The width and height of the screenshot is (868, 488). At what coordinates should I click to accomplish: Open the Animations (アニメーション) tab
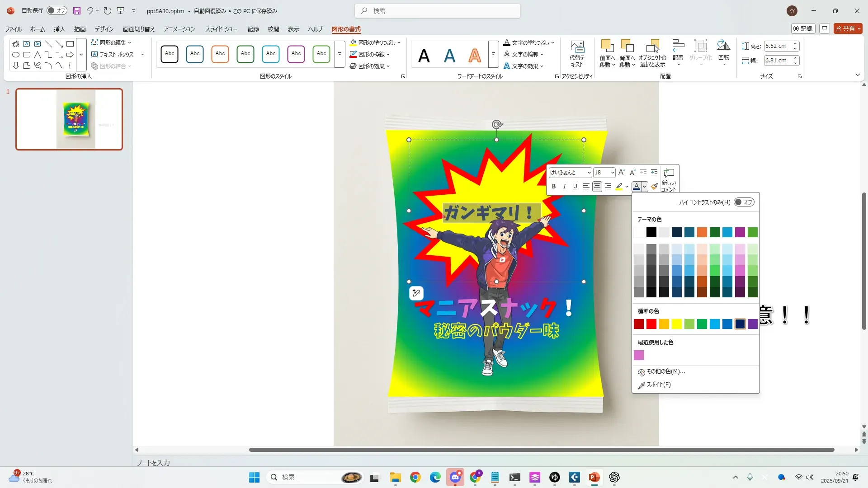point(179,29)
